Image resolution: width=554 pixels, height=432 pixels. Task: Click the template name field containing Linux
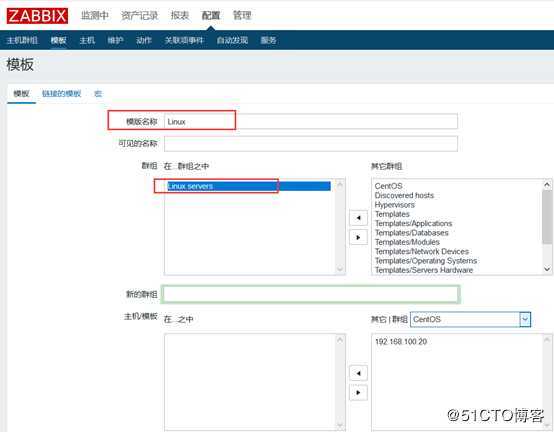[311, 122]
